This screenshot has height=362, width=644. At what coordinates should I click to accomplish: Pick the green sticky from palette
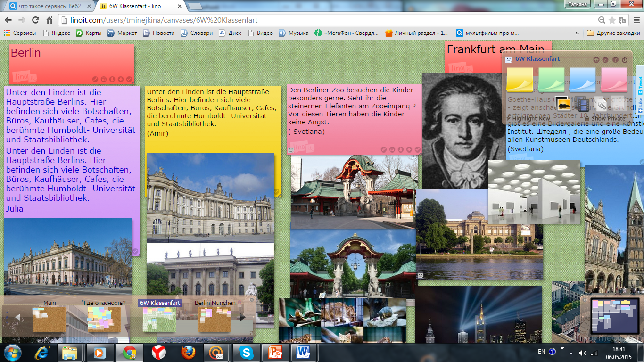551,79
